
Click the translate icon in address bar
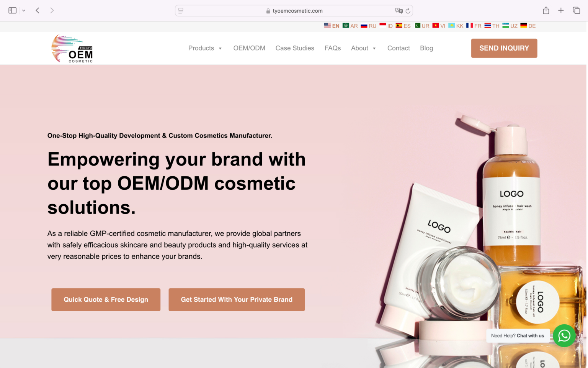(x=399, y=11)
